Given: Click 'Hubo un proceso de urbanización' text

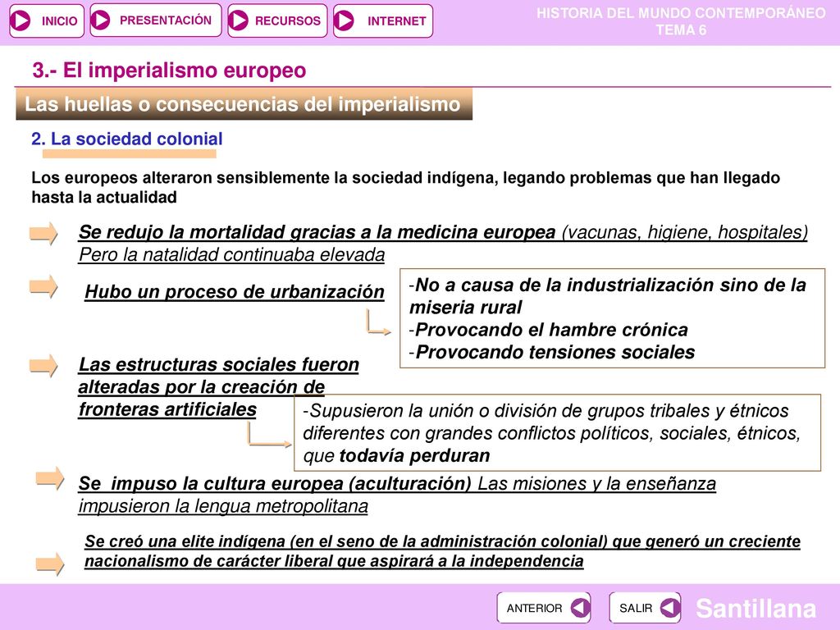Looking at the screenshot, I should pyautogui.click(x=235, y=291).
